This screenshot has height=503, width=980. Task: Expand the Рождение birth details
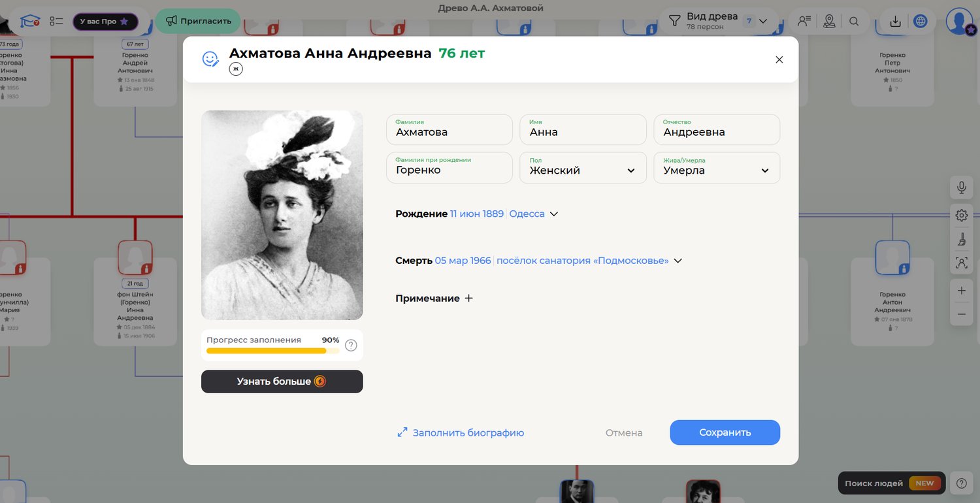(554, 214)
